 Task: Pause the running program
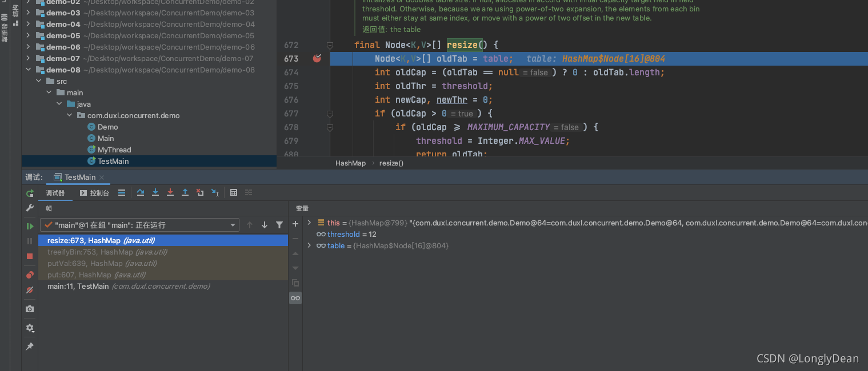pyautogui.click(x=30, y=241)
